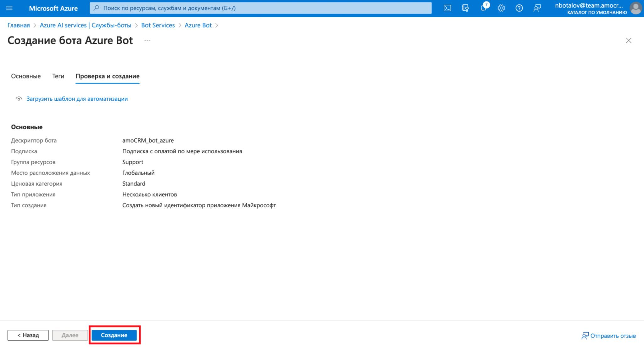This screenshot has height=349, width=644.
Task: Click the Создание button
Action: pos(114,335)
